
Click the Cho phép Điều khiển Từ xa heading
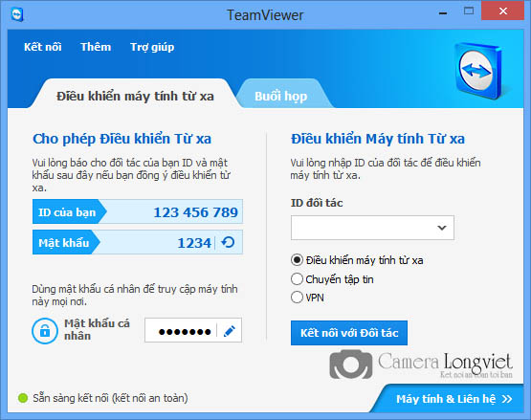tap(122, 139)
